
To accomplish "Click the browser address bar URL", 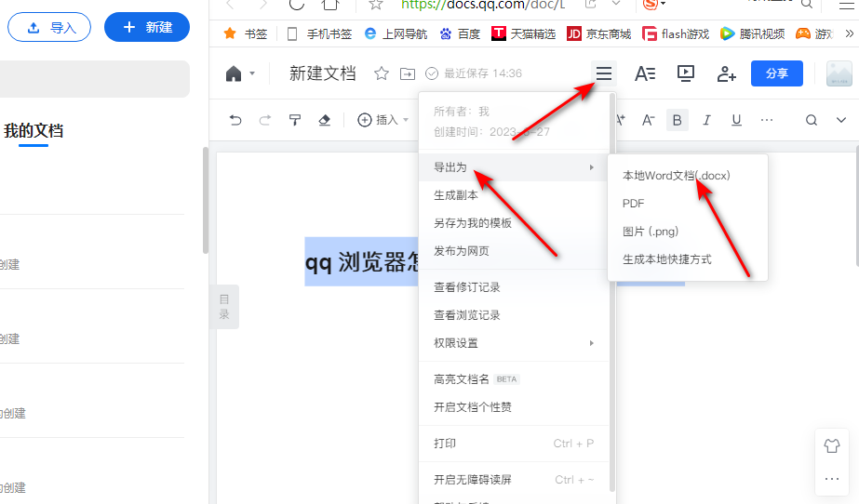I will 483,5.
